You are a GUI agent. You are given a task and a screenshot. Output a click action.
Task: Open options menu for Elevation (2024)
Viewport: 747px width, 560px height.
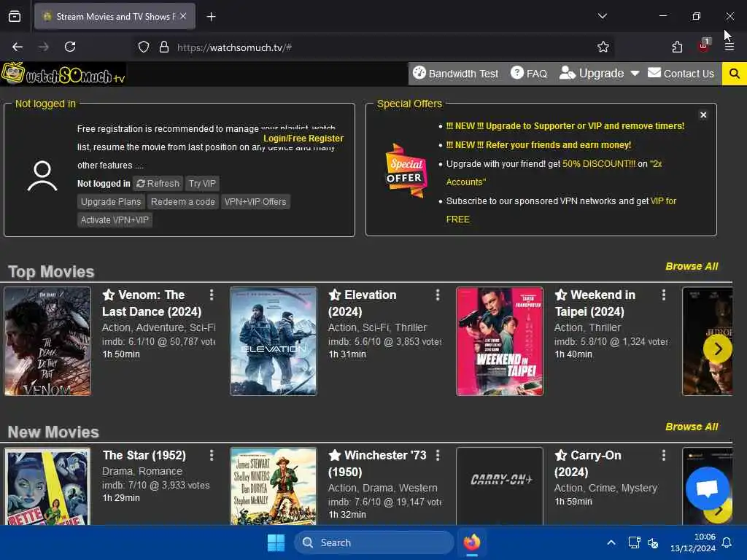coord(438,295)
